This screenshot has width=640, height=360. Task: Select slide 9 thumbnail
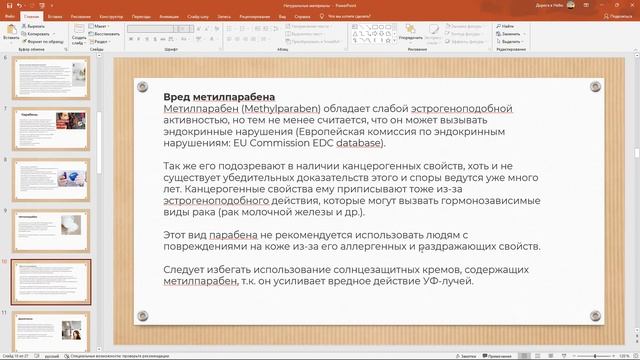[x=51, y=231]
